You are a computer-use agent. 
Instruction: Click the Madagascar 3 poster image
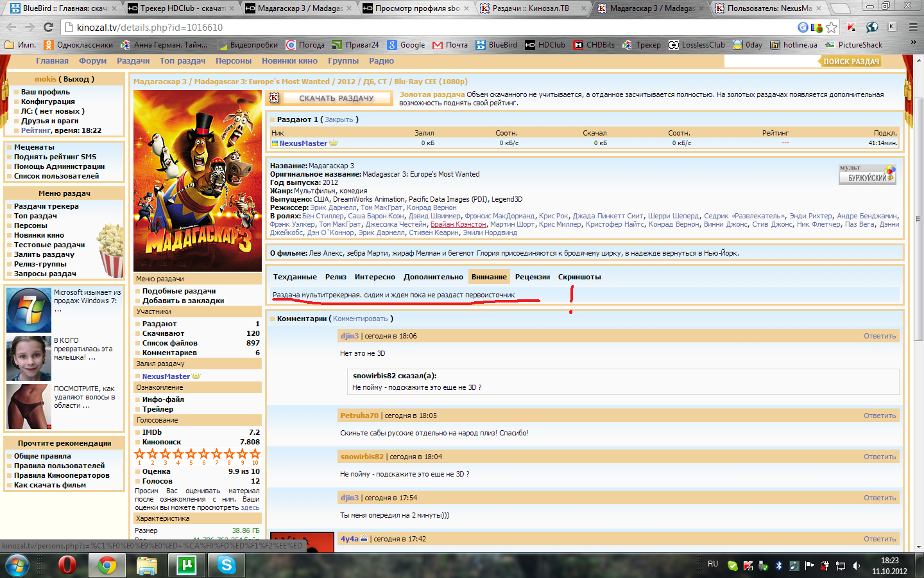[198, 180]
